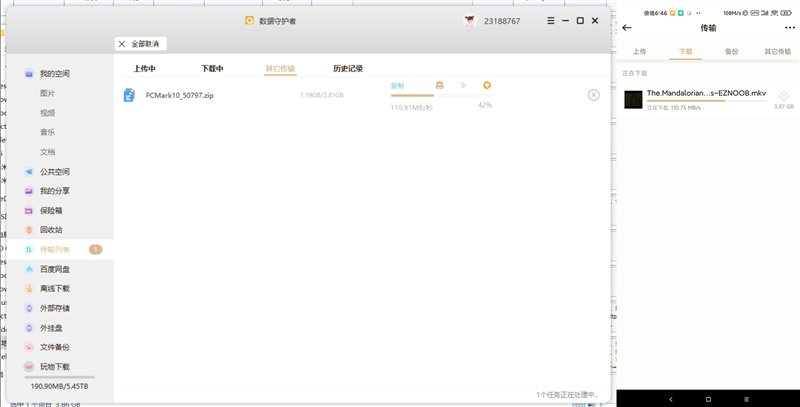Click the PCMark10 transfer progress bar
The image size is (800, 407).
[x=412, y=95]
